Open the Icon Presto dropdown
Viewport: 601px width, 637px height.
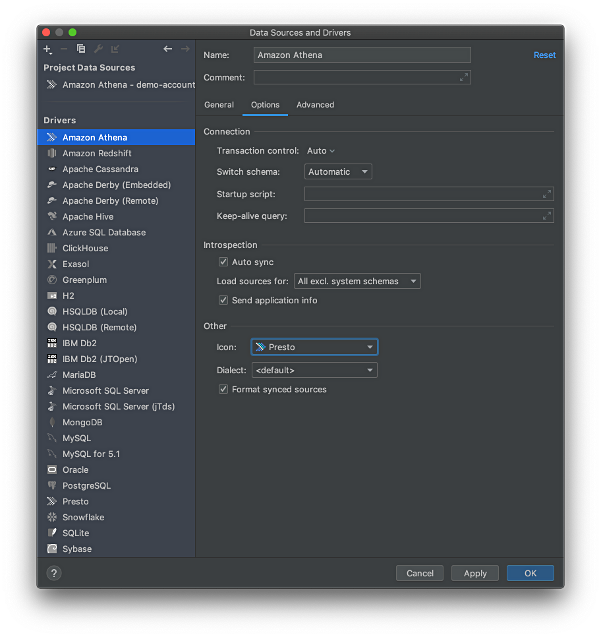coord(315,347)
